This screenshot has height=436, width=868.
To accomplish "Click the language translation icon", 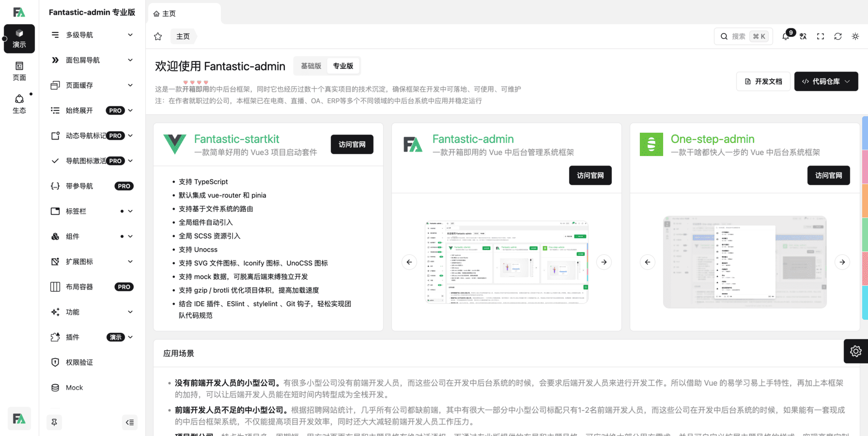I will [803, 36].
